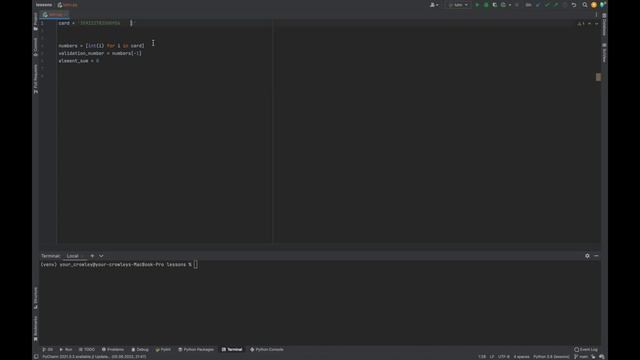640x360 pixels.
Task: Add a new terminal session with plus
Action: tap(92, 256)
